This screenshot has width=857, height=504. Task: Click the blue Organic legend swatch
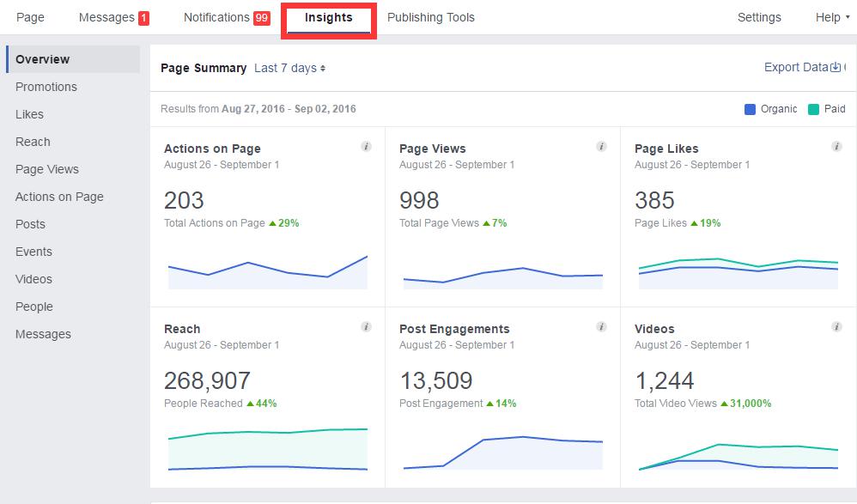[x=750, y=109]
